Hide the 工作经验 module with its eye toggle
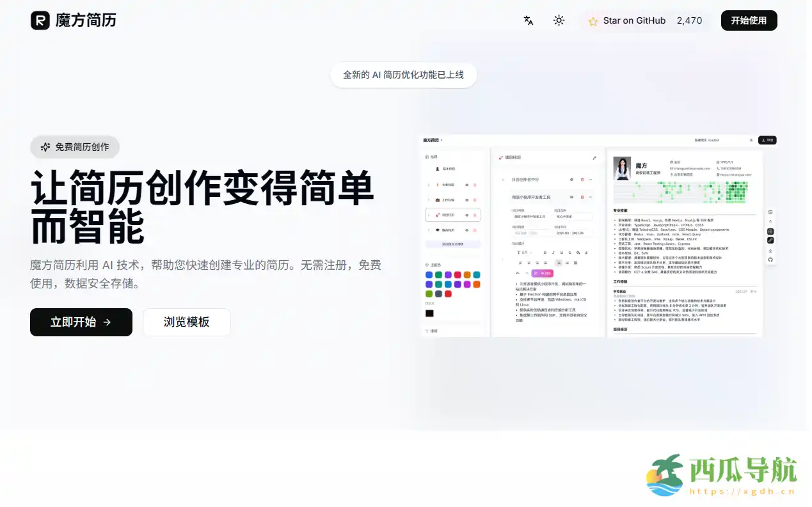 (466, 200)
